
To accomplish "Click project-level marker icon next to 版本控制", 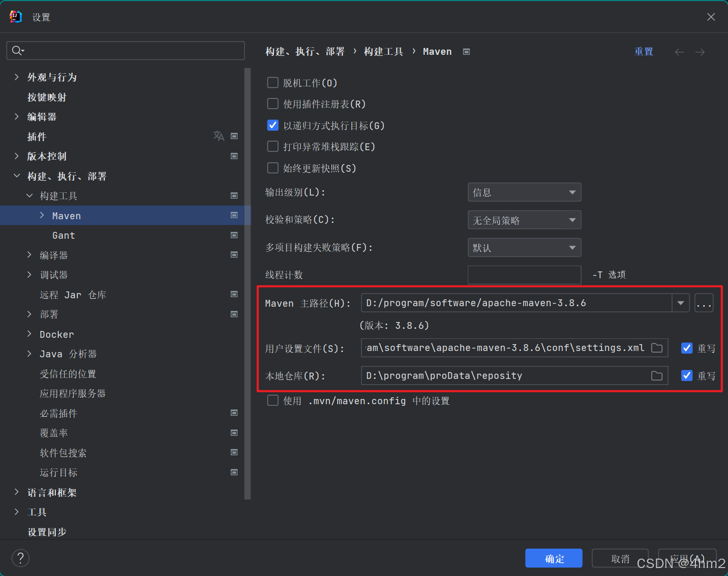I will (234, 156).
